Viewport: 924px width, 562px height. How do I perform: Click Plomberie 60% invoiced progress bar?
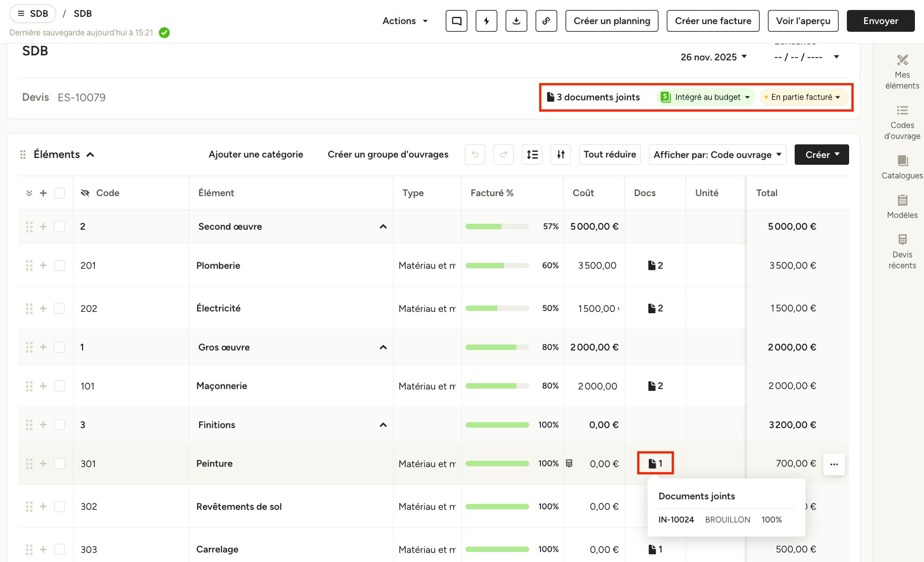497,266
